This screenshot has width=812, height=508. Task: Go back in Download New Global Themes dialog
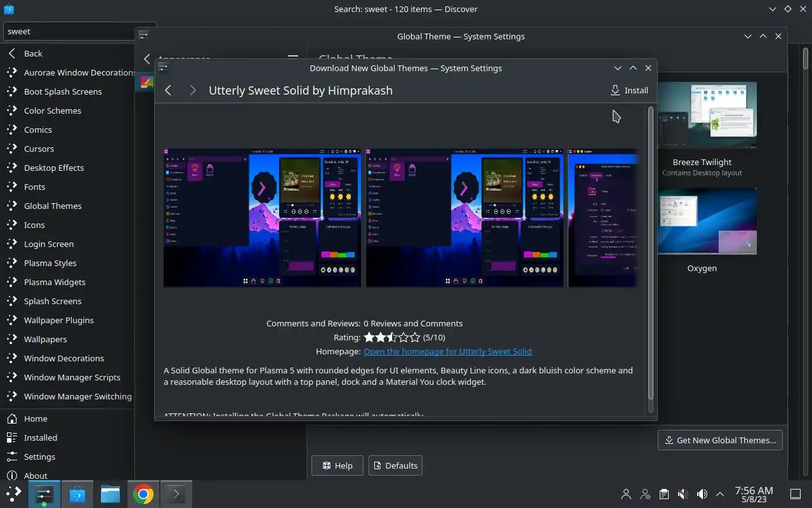(168, 90)
